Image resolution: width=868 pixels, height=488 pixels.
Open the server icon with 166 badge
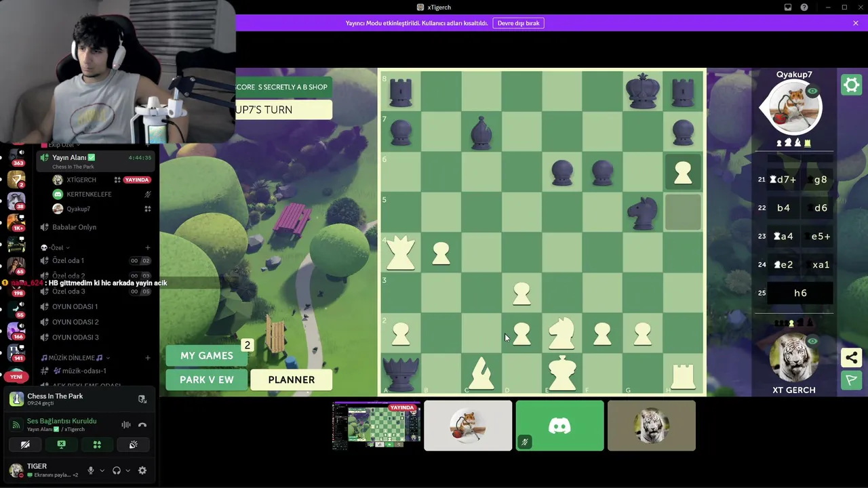(16, 332)
